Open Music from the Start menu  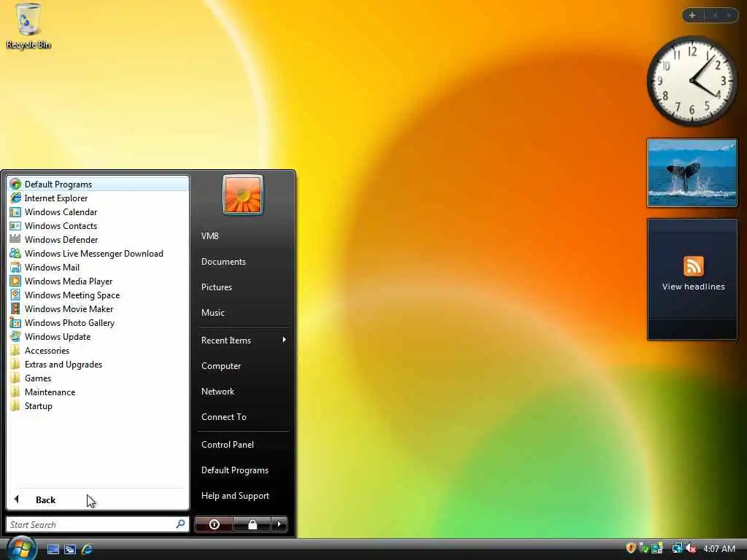(243, 312)
